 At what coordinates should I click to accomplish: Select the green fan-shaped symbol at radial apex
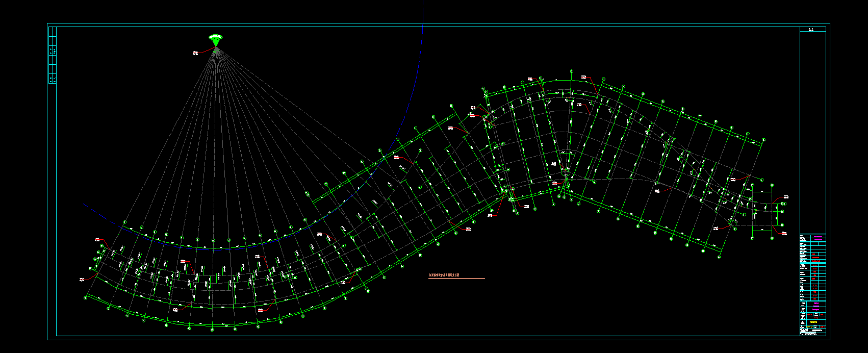pyautogui.click(x=216, y=40)
